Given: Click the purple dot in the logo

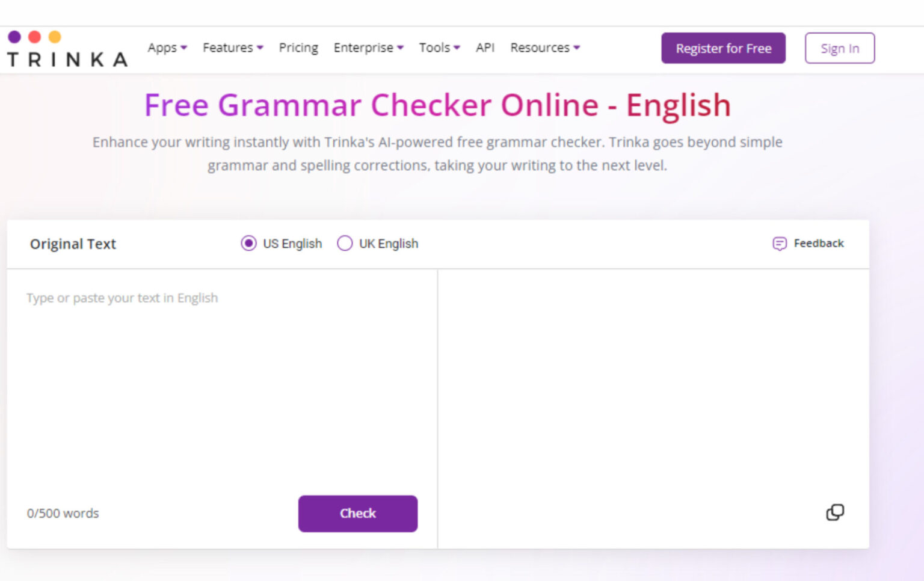Looking at the screenshot, I should pos(14,37).
